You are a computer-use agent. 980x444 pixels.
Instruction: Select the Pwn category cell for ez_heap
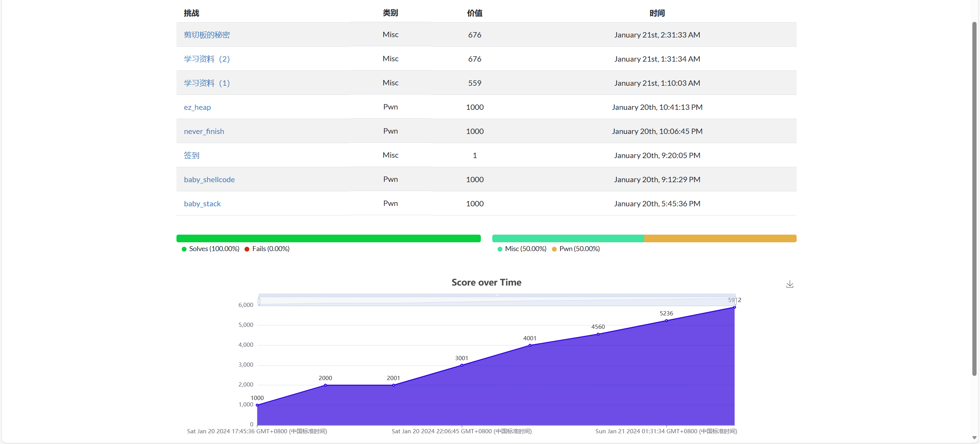(x=390, y=107)
